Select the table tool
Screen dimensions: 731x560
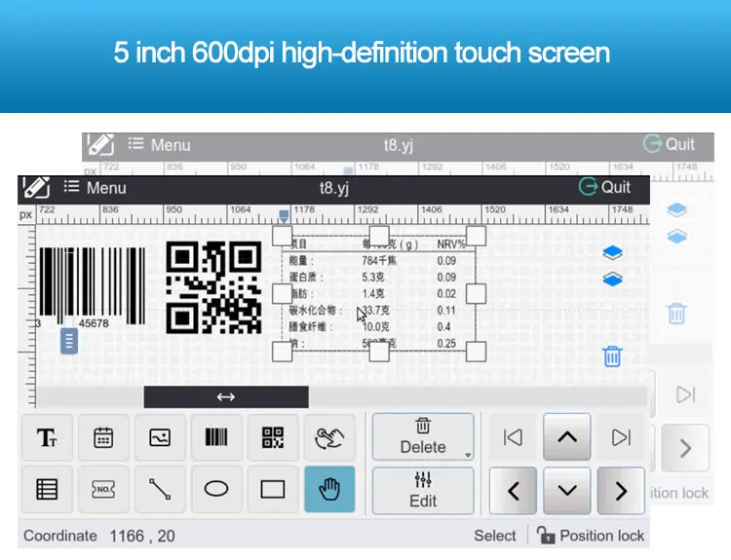click(x=47, y=490)
